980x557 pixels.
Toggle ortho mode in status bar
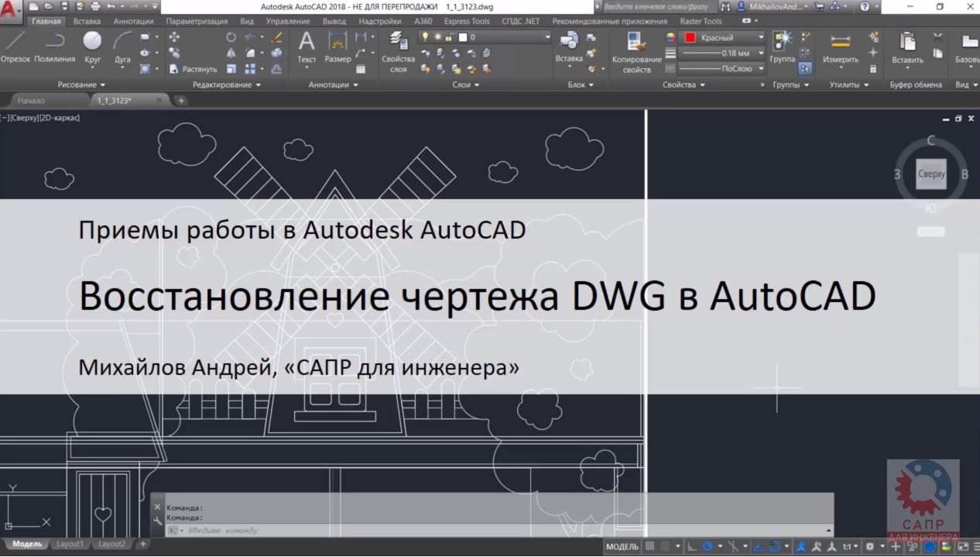click(692, 546)
